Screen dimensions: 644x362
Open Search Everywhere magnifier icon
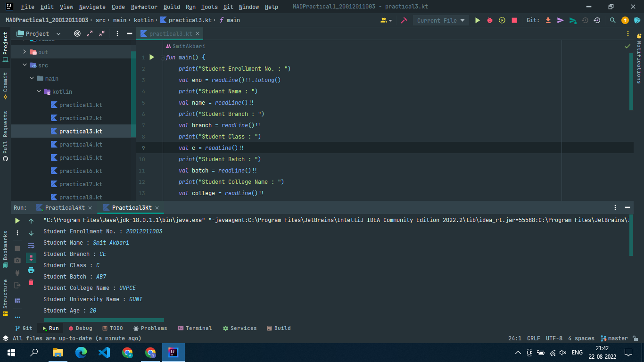(612, 20)
